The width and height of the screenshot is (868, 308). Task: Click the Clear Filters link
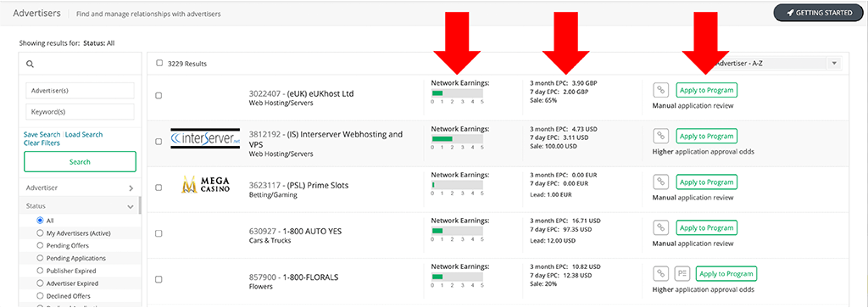[42, 143]
